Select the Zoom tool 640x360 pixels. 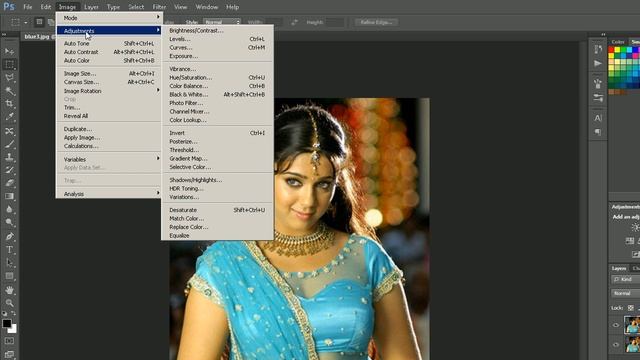coord(9,303)
